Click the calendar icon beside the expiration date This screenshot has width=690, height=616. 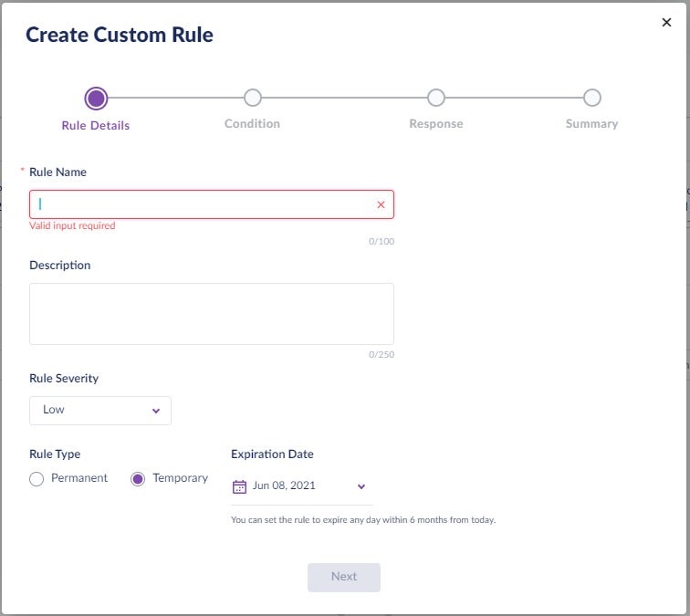(240, 486)
